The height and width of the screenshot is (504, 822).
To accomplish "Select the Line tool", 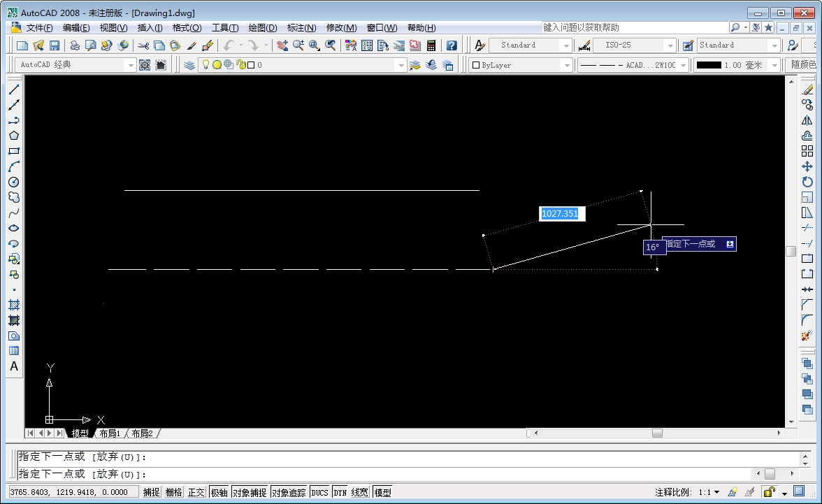I will click(x=15, y=89).
